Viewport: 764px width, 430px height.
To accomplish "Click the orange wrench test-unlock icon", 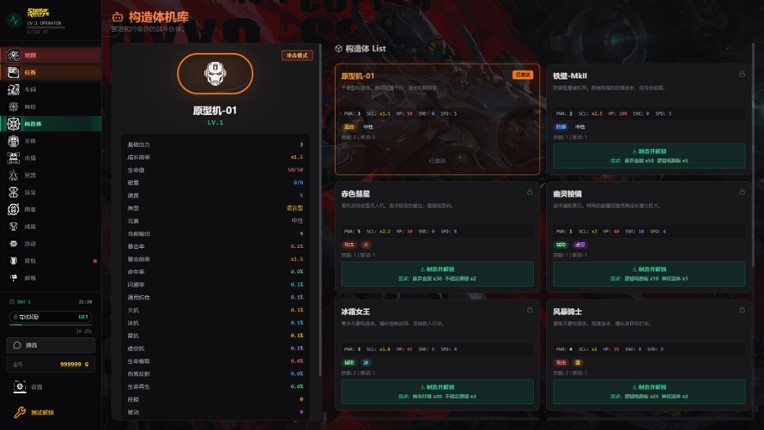I will (19, 412).
